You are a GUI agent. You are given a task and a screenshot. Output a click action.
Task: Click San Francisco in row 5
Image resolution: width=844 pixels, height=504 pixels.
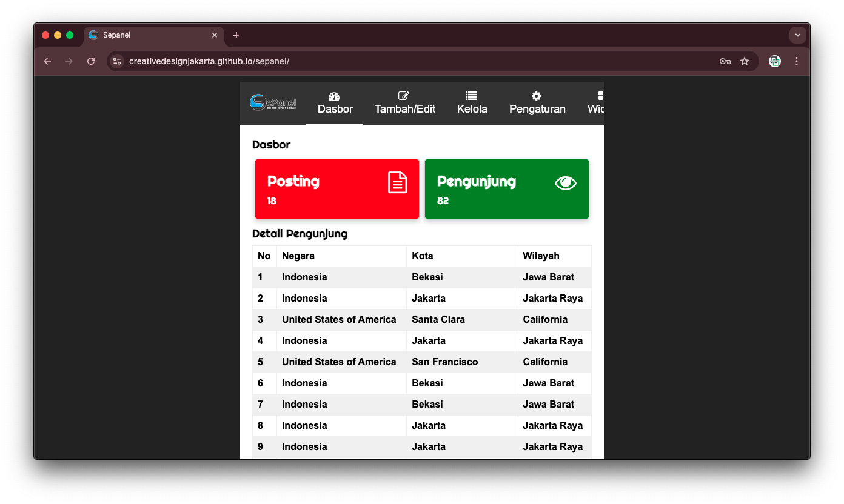click(444, 362)
